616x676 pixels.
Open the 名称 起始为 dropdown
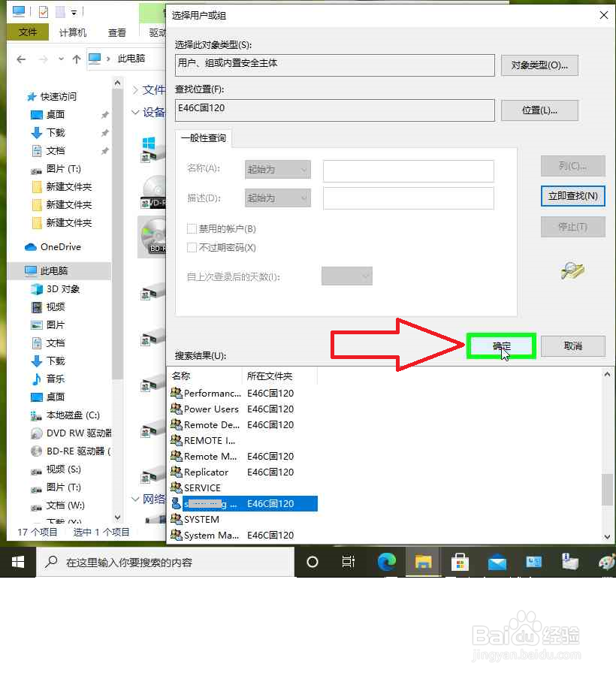tap(276, 169)
